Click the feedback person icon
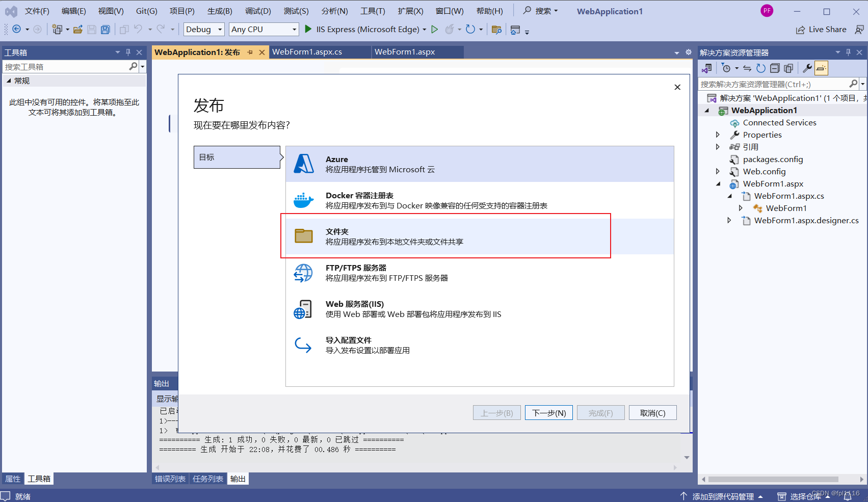This screenshot has height=502, width=868. [x=859, y=30]
